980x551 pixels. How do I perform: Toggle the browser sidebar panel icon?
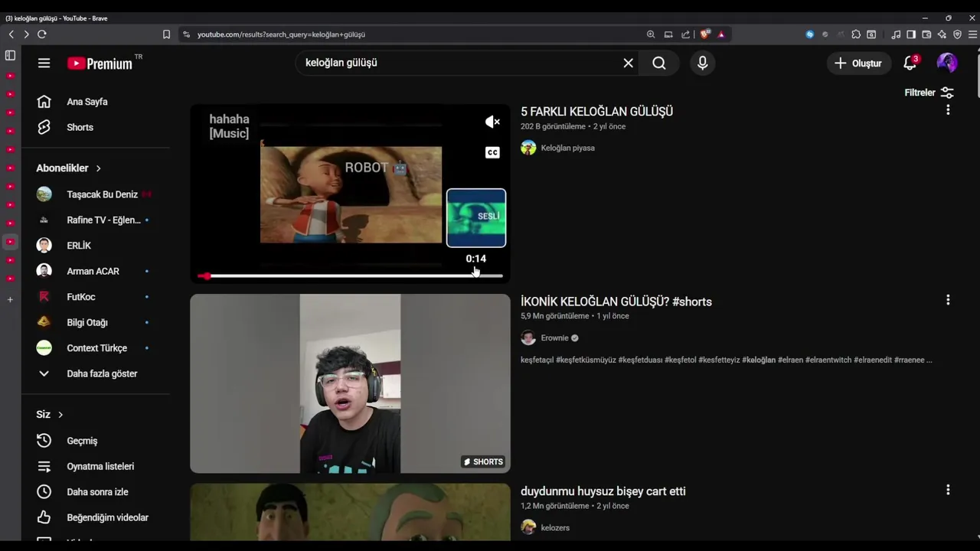(x=911, y=34)
